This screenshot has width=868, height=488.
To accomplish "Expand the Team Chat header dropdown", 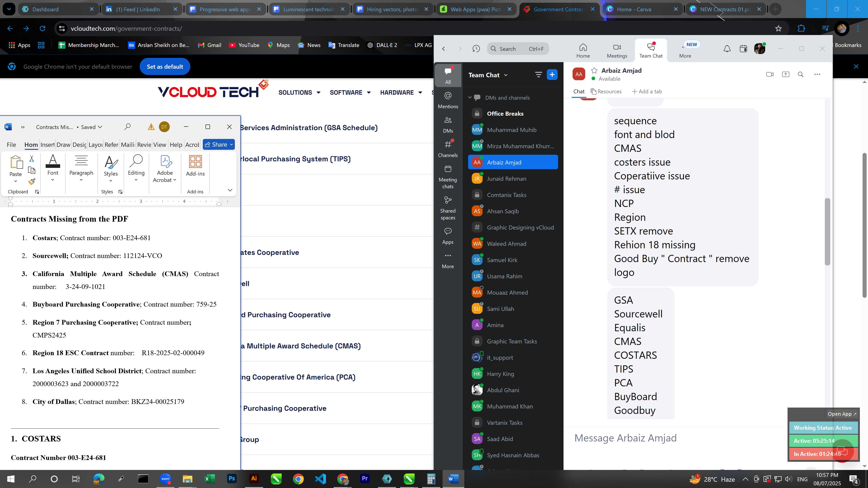I will (506, 75).
